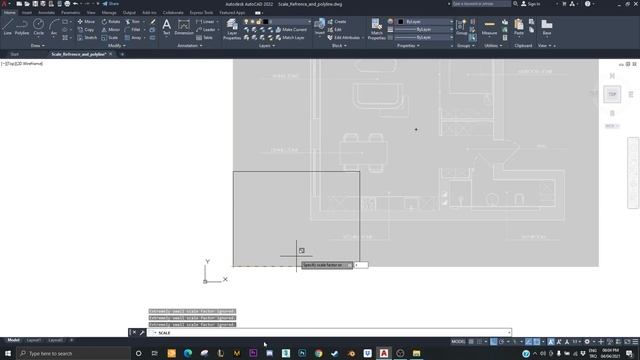
Task: Open the Parametric ribbon tab
Action: point(70,13)
